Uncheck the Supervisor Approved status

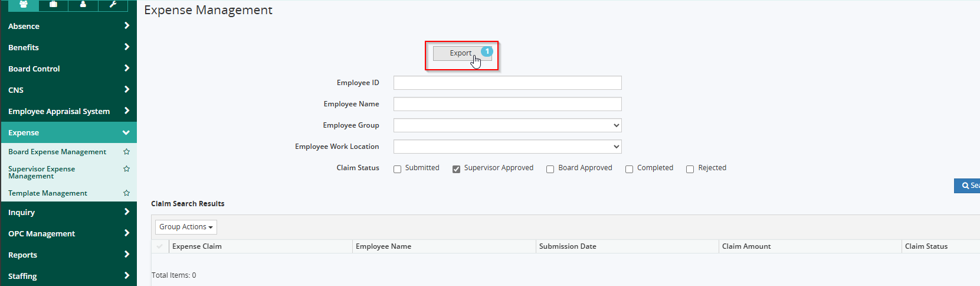pyautogui.click(x=457, y=170)
